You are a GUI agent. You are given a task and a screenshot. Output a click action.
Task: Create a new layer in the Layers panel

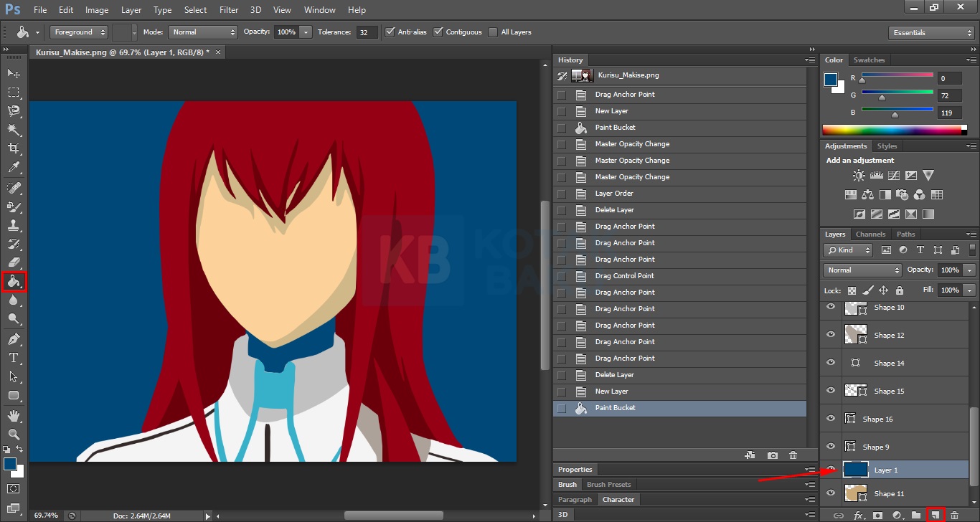[x=936, y=515]
